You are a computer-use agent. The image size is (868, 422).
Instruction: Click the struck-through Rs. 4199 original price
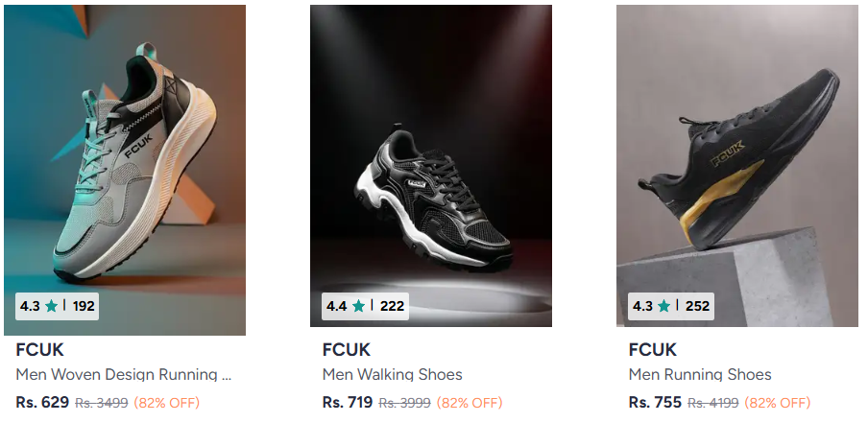click(x=713, y=403)
